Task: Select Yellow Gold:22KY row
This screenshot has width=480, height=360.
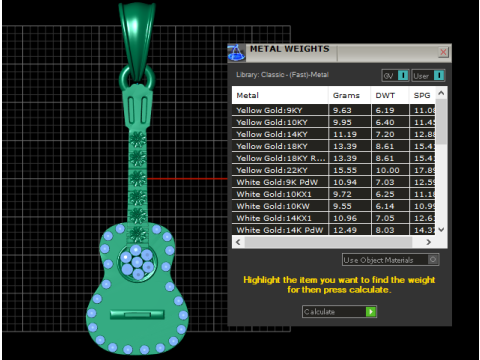Action: tap(334, 170)
